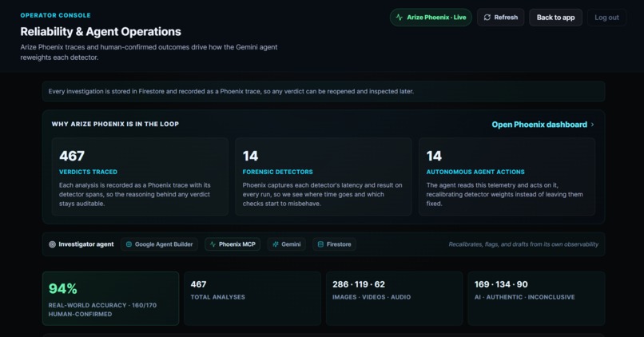Image resolution: width=644 pixels, height=337 pixels.
Task: Select the Firestore chip
Action: pyautogui.click(x=334, y=244)
